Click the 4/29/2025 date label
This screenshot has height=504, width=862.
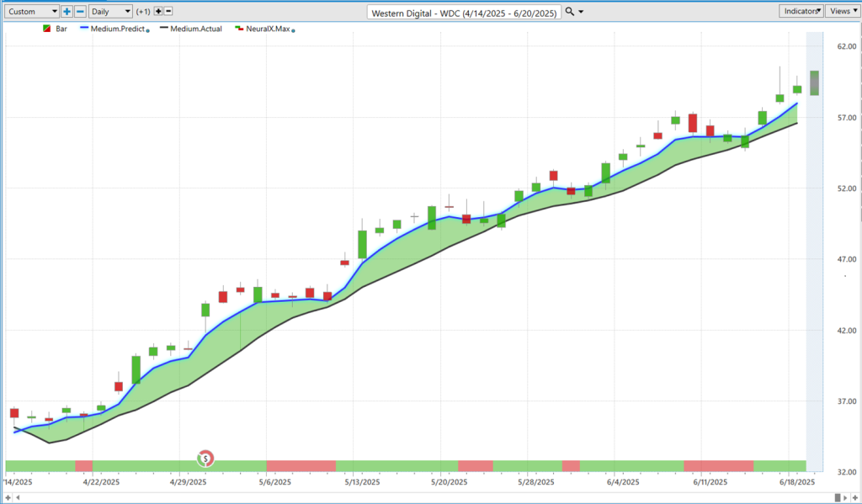click(188, 482)
